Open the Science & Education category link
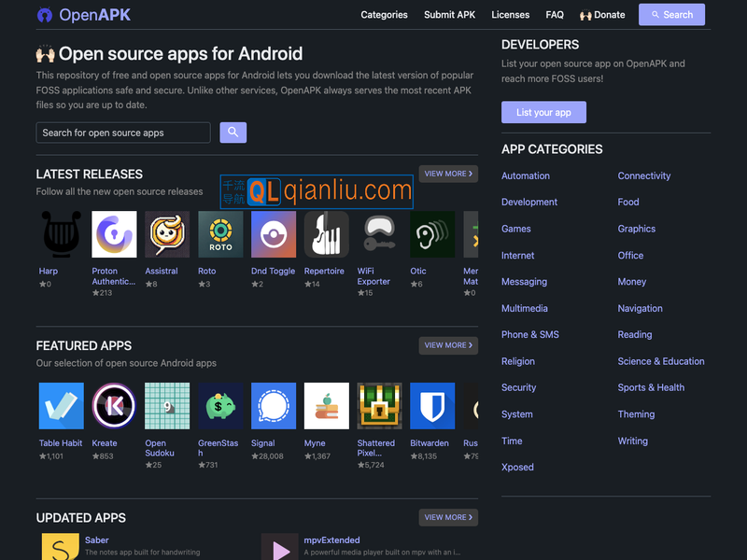The image size is (747, 560). [x=660, y=361]
